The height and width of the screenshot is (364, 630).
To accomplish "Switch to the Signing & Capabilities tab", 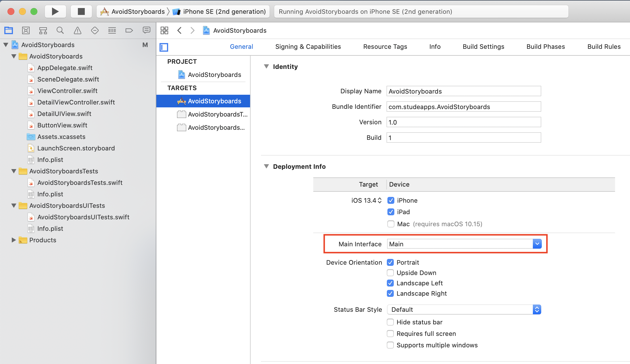I will pyautogui.click(x=308, y=47).
